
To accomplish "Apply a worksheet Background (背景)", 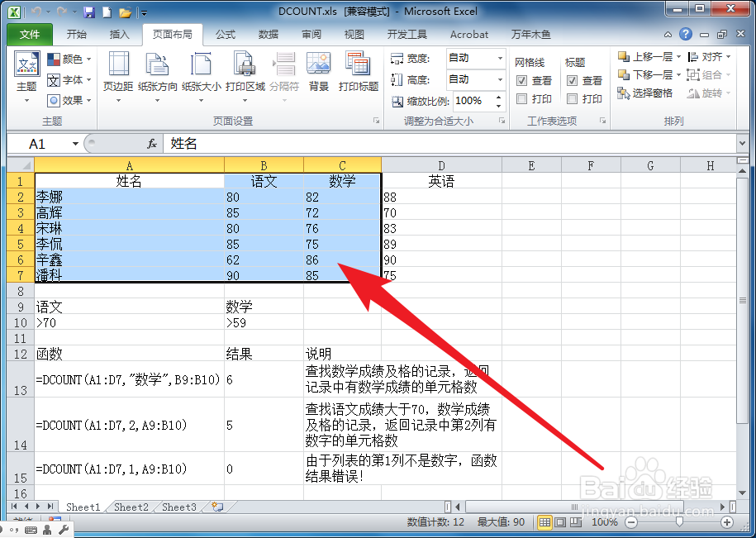I will point(318,74).
